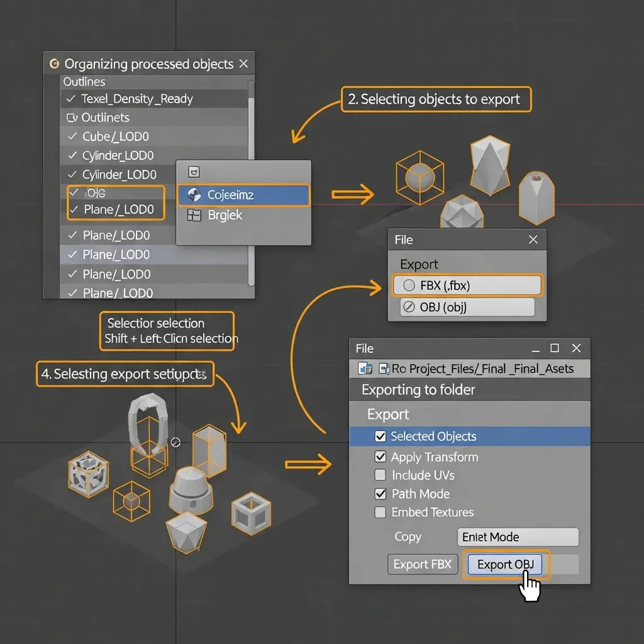Click the icon in the Organizing processed objects title
This screenshot has height=644, width=644.
[x=54, y=64]
